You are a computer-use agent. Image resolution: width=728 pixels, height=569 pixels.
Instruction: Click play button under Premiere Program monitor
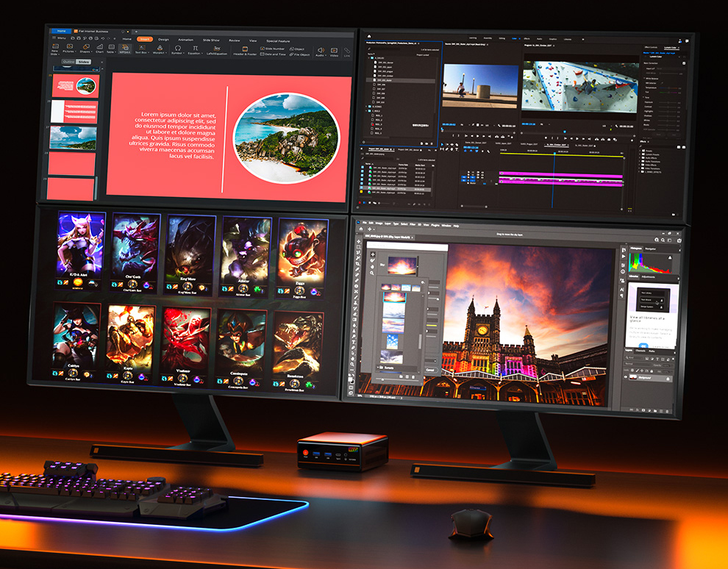point(577,139)
